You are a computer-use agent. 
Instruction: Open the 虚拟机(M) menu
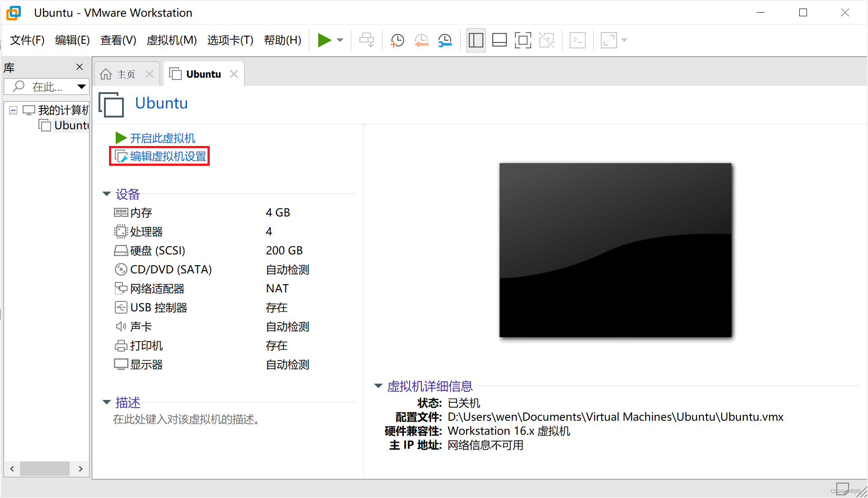171,40
